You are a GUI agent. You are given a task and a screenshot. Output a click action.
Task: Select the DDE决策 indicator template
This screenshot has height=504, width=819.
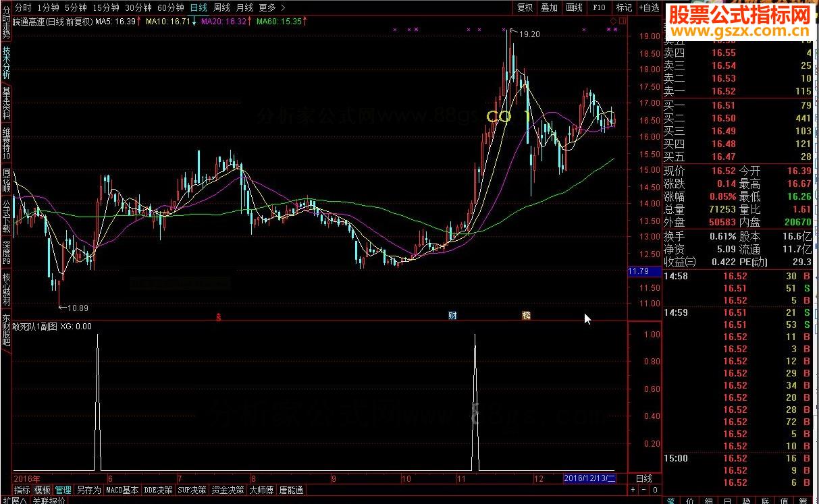click(x=158, y=490)
